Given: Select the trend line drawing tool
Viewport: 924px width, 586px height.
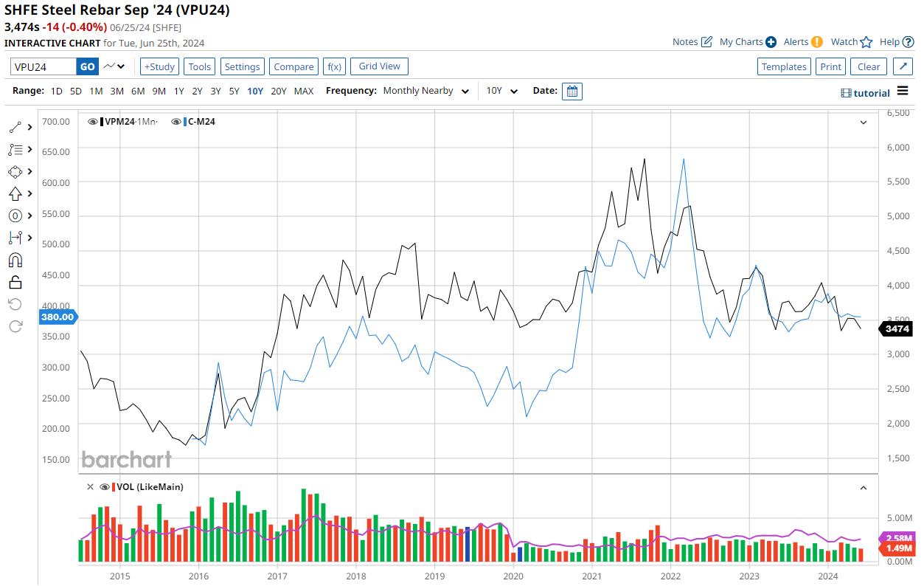Looking at the screenshot, I should [15, 127].
